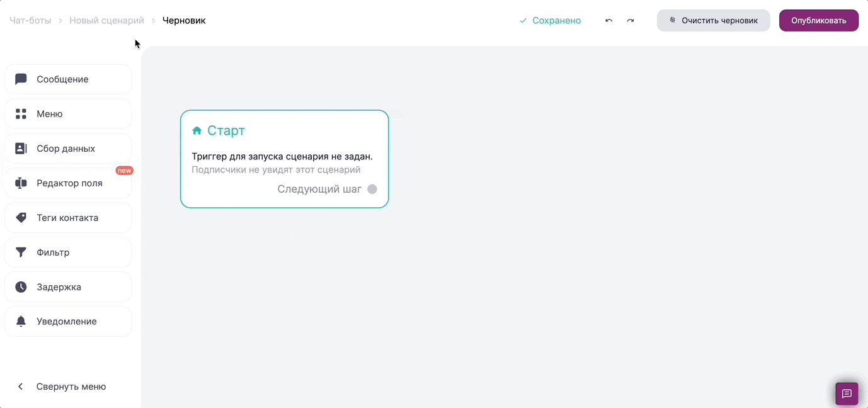Add a Фильтр block

pos(68,252)
